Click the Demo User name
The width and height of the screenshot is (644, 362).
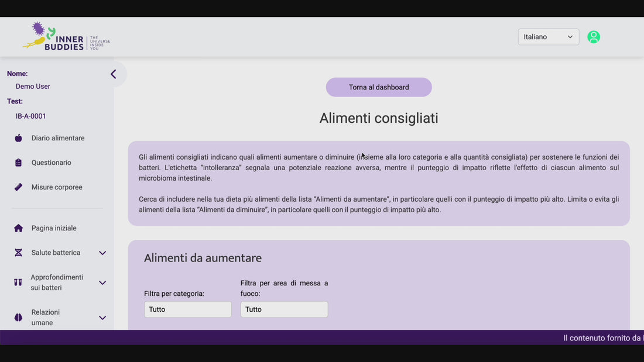click(33, 87)
